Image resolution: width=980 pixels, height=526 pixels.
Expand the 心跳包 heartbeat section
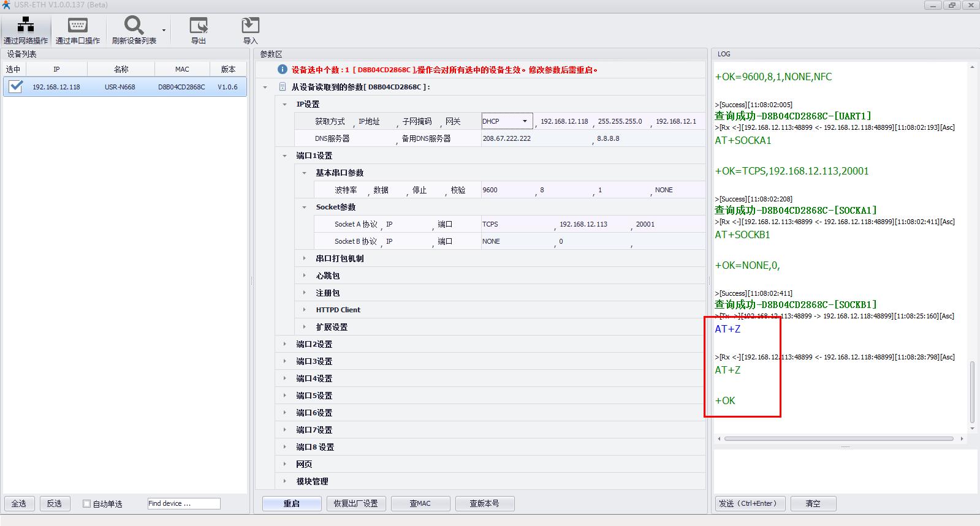(305, 276)
